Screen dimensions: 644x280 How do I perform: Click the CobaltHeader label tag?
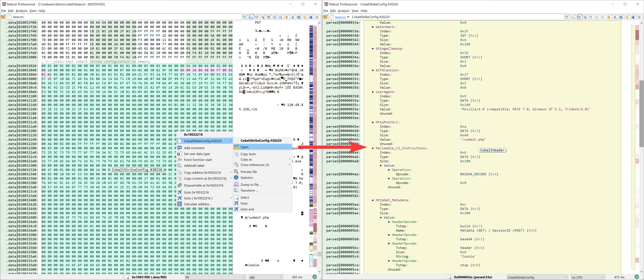click(492, 150)
